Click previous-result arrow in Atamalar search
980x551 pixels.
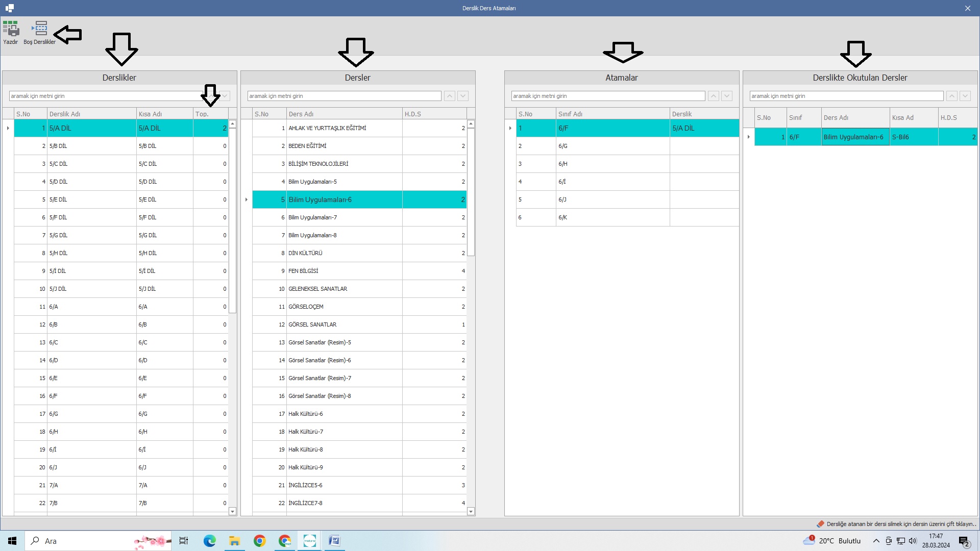point(714,96)
